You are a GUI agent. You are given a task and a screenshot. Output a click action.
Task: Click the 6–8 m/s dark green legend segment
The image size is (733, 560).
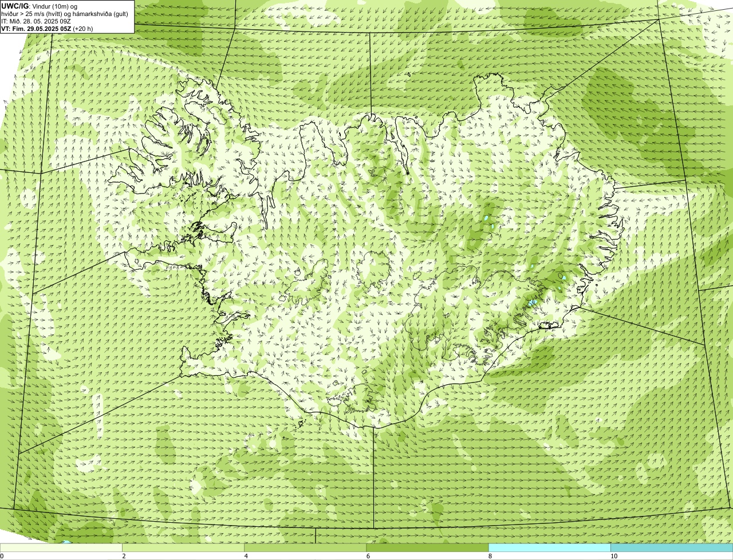coord(427,547)
